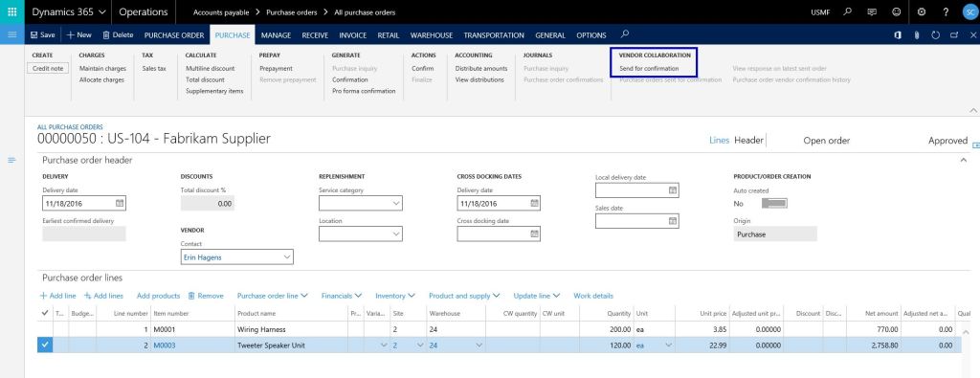Toggle the select-all checkmark in grid header

click(44, 313)
